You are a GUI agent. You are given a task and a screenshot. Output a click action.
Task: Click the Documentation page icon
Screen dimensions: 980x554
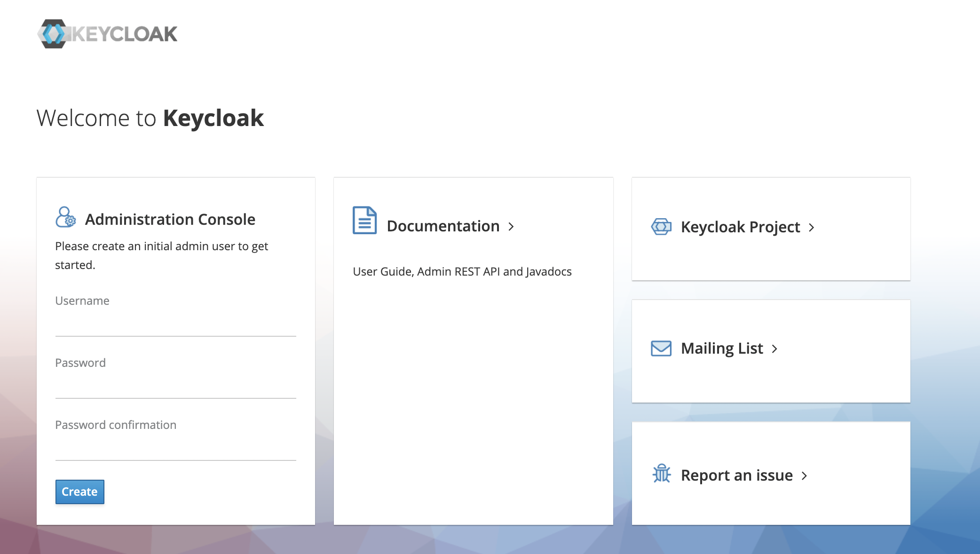click(x=364, y=220)
